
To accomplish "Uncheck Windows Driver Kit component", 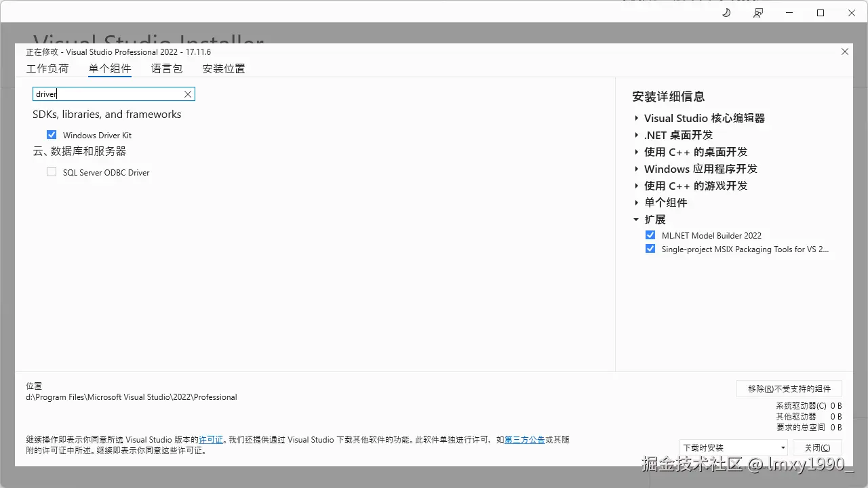I will (x=52, y=135).
